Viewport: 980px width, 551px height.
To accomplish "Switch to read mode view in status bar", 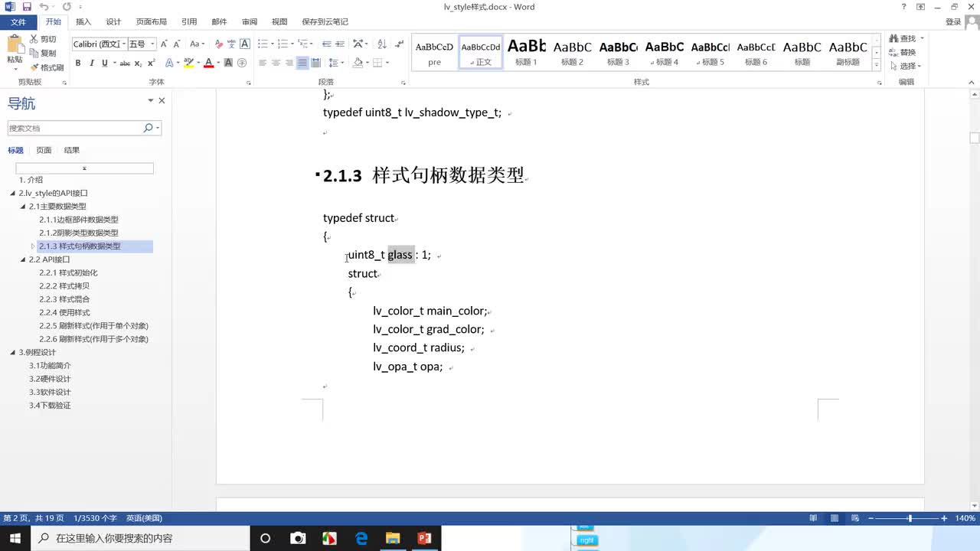I will tap(813, 518).
